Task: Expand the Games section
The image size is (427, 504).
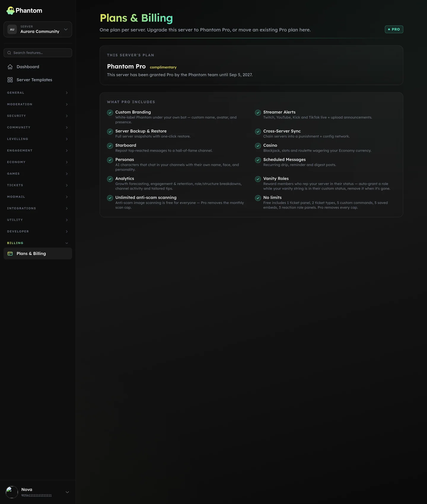Action: point(38,174)
